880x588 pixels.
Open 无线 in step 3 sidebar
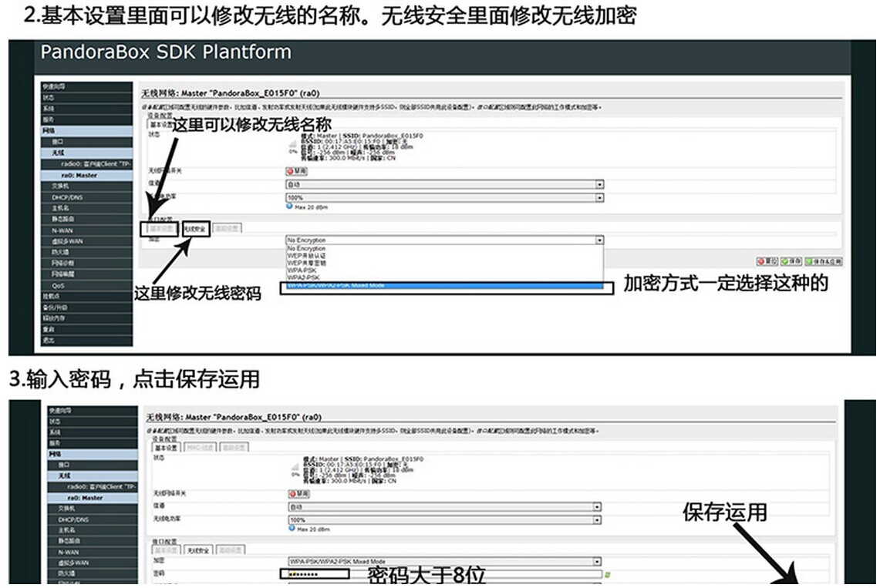pos(93,476)
